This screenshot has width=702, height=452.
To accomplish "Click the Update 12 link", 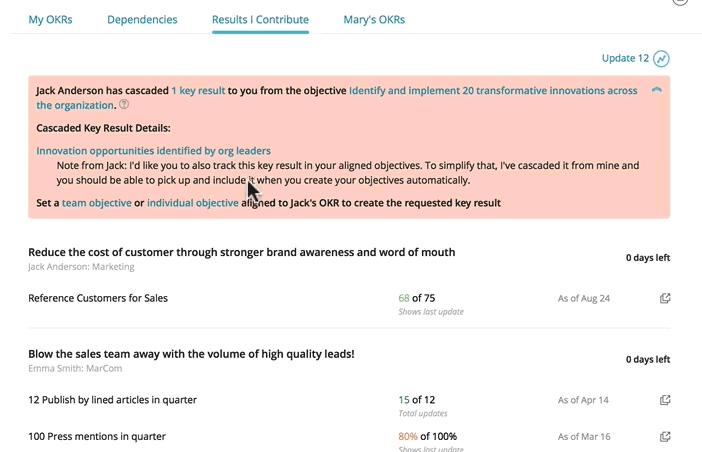I will point(625,59).
